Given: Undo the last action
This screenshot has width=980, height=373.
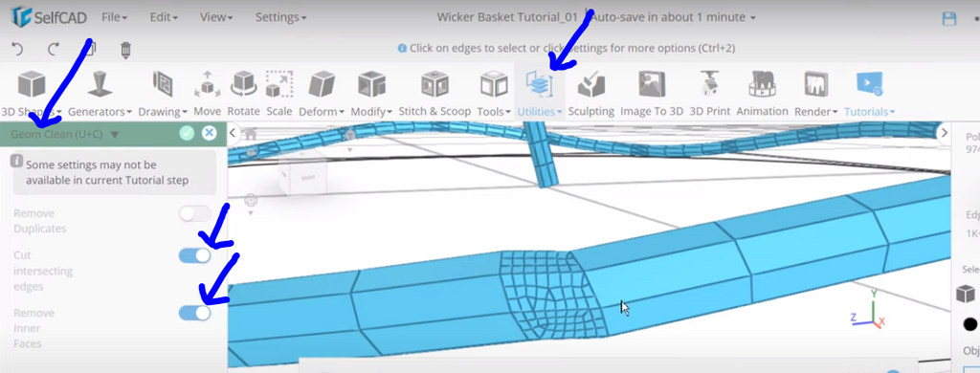Looking at the screenshot, I should pos(17,49).
